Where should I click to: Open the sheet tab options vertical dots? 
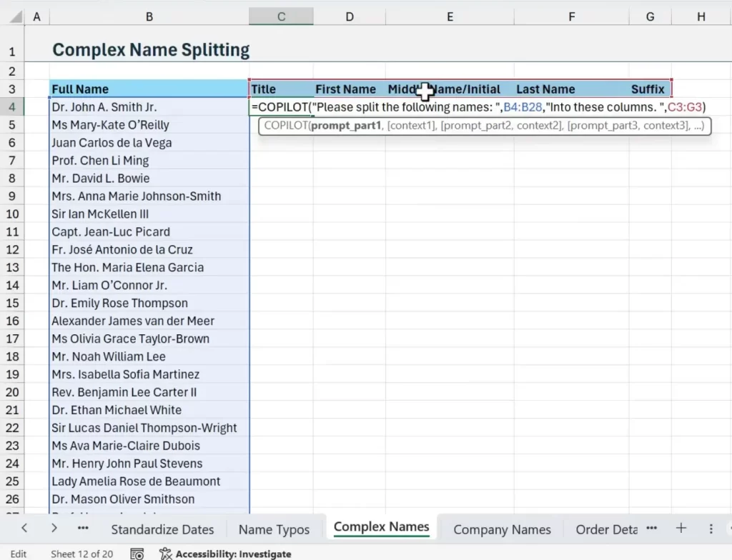tap(711, 529)
